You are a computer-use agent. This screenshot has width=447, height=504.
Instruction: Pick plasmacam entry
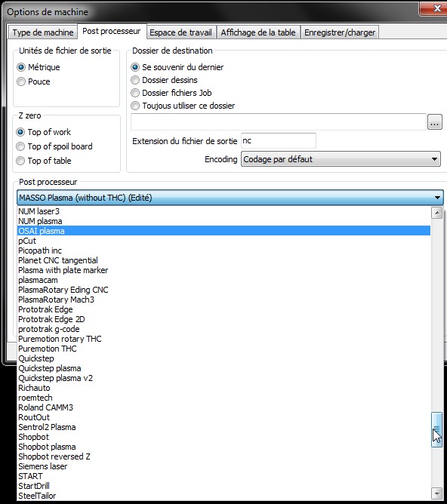223,280
